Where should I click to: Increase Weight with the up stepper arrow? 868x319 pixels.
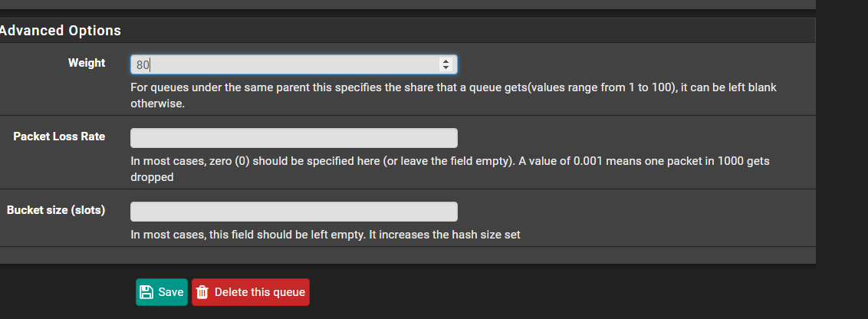click(x=445, y=61)
